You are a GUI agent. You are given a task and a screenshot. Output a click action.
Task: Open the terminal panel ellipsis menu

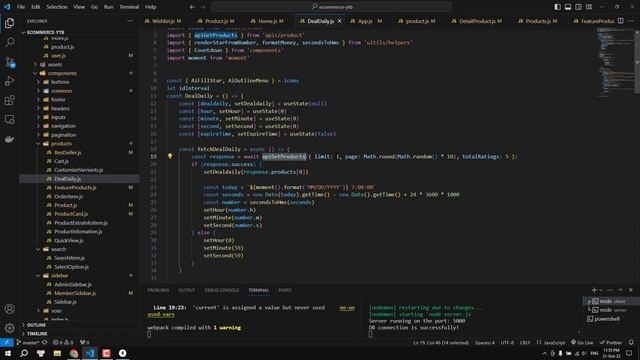(x=610, y=290)
